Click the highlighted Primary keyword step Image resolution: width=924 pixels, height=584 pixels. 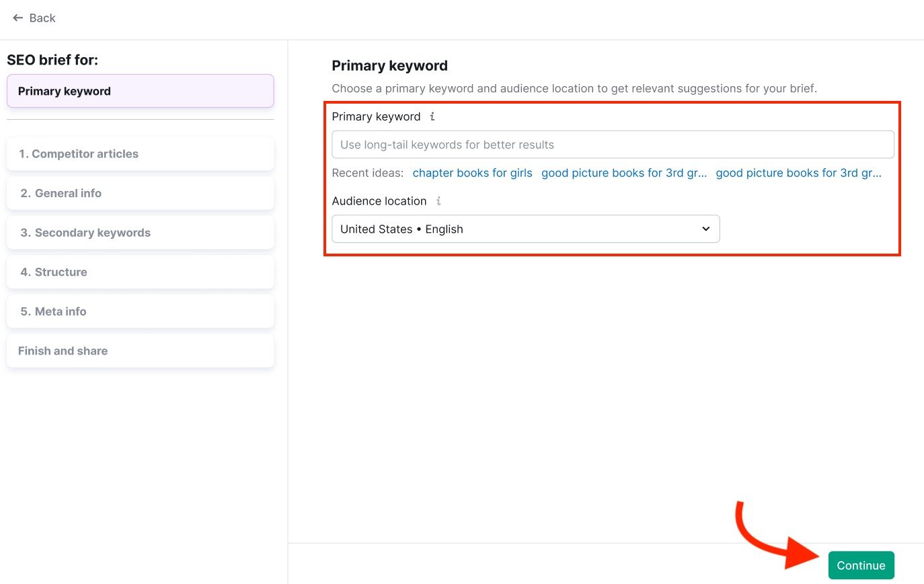coord(140,91)
